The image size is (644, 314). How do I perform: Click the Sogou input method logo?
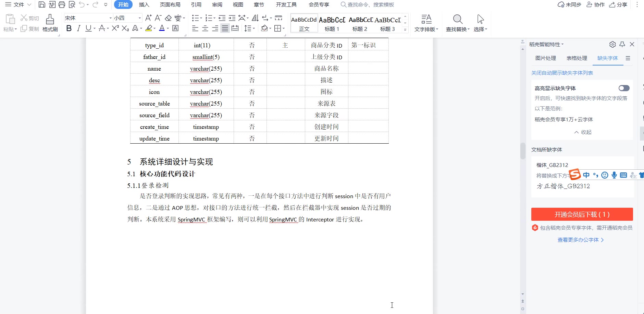[575, 174]
